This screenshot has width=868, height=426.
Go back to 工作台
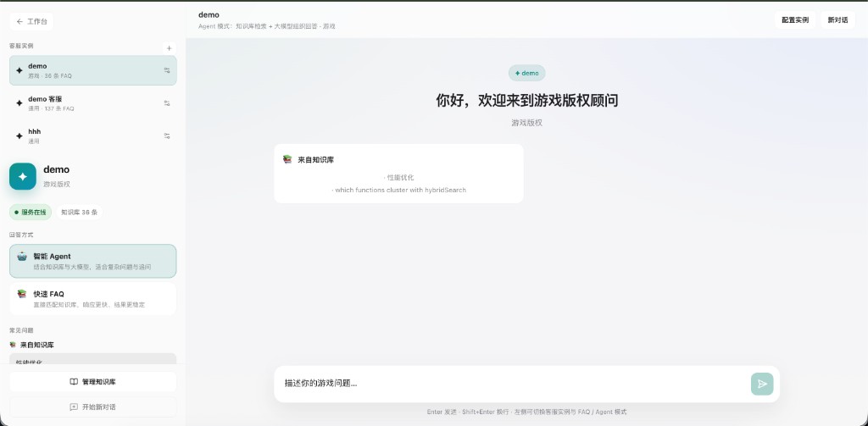click(31, 21)
